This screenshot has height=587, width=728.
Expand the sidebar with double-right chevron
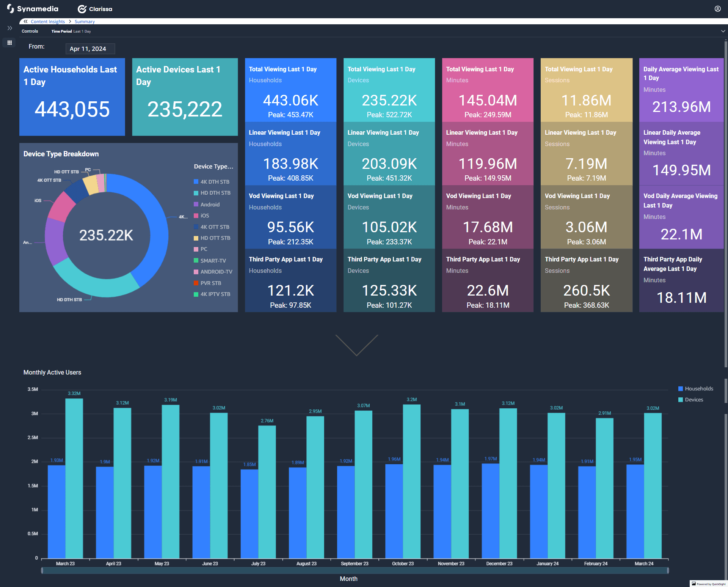(x=10, y=28)
